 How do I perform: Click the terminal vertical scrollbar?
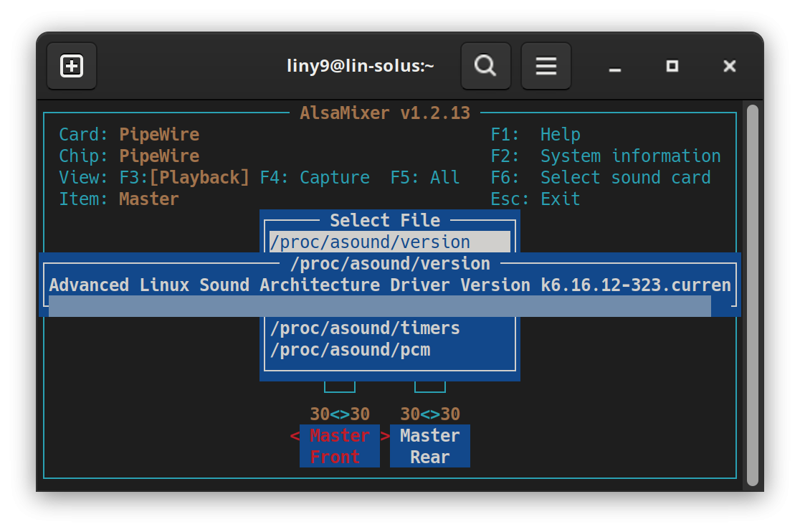click(x=751, y=294)
